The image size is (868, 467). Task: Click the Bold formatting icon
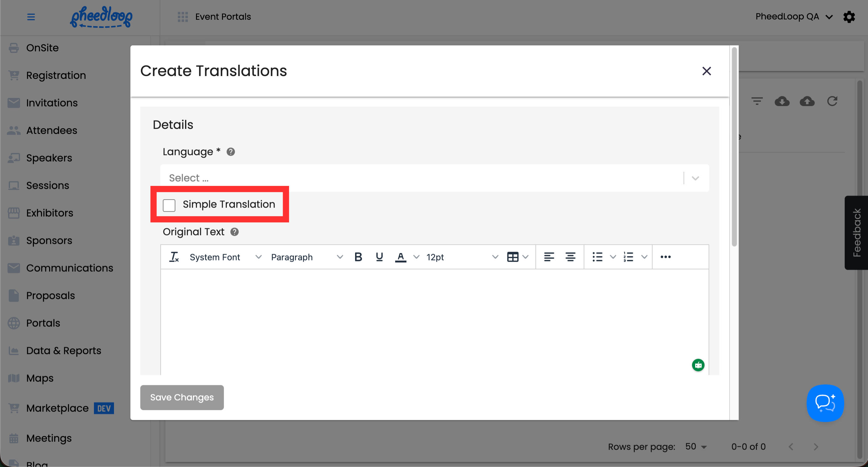(x=358, y=257)
